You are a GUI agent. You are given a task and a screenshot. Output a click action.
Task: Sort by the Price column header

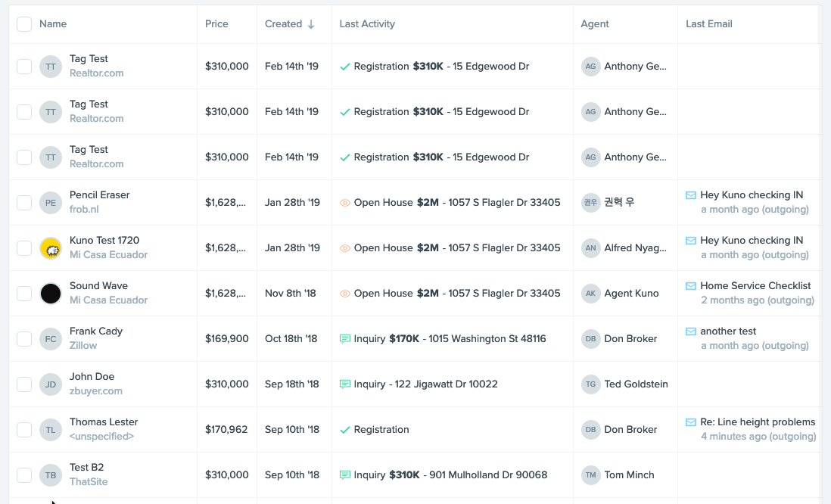(x=216, y=24)
